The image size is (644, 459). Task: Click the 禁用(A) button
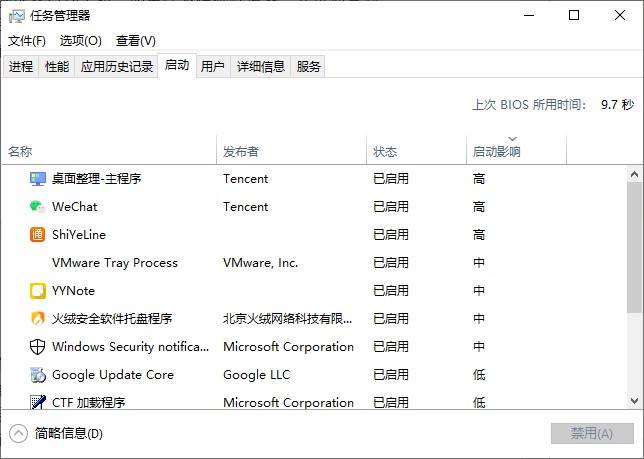point(591,433)
